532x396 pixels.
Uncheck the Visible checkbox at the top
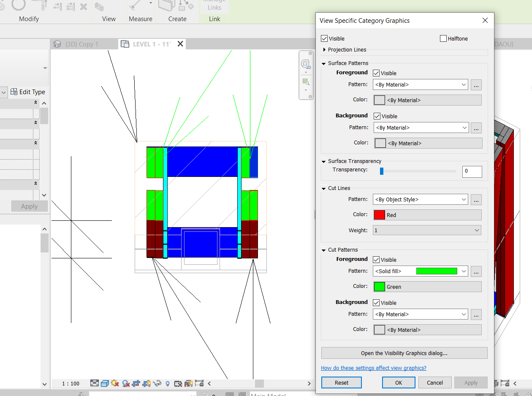(324, 38)
